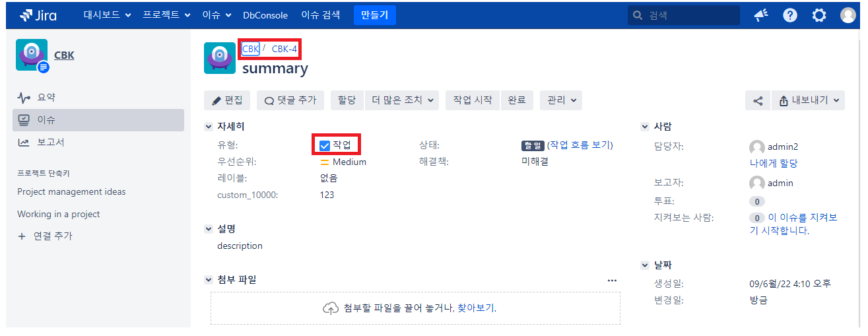Open the settings gear icon
868x336 pixels.
tap(819, 15)
